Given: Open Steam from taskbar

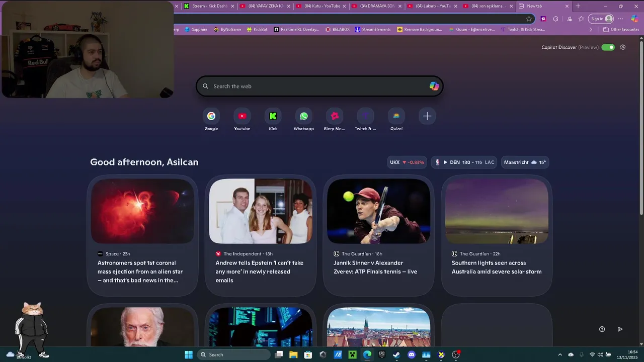Looking at the screenshot, I should point(396,354).
